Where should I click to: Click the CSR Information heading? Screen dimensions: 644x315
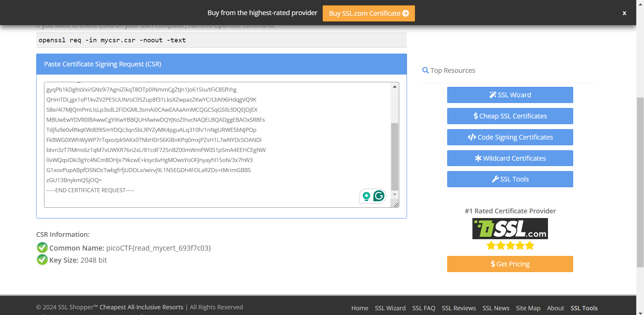[x=63, y=234]
